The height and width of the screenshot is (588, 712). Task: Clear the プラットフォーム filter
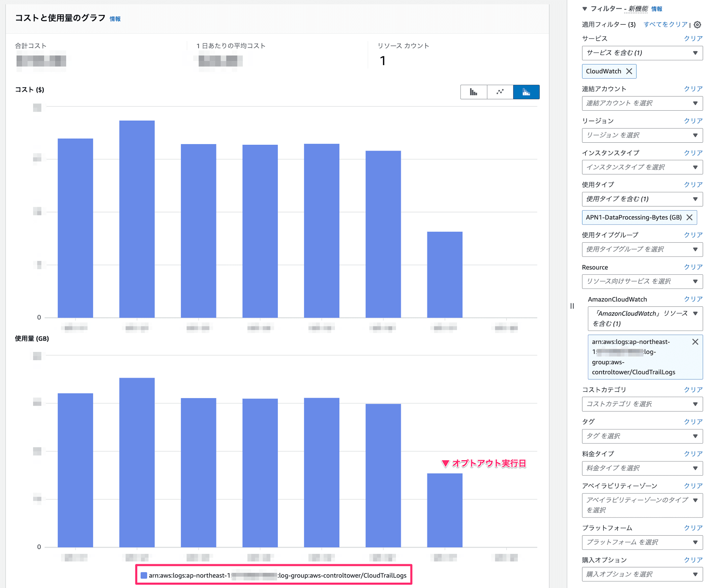click(693, 528)
